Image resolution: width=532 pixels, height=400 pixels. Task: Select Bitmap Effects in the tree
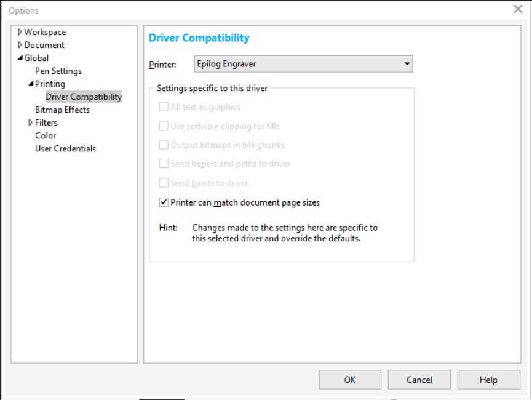coord(62,110)
